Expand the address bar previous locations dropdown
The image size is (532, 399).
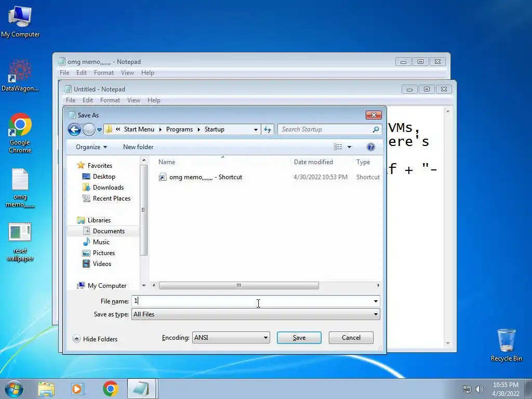[x=256, y=129]
